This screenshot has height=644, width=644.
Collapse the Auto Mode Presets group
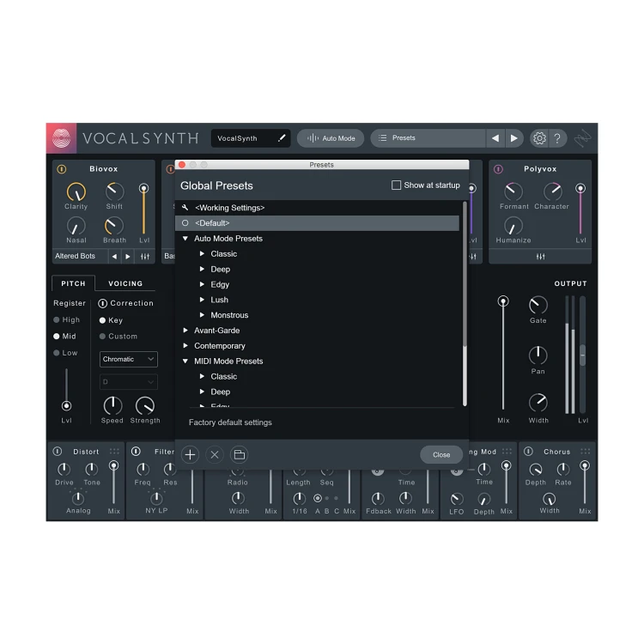185,239
